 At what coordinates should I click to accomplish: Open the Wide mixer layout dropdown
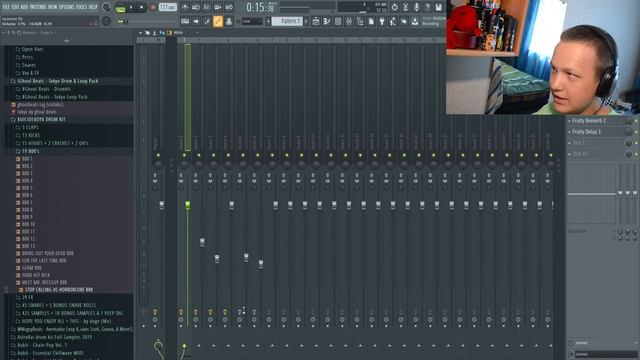coord(186,33)
